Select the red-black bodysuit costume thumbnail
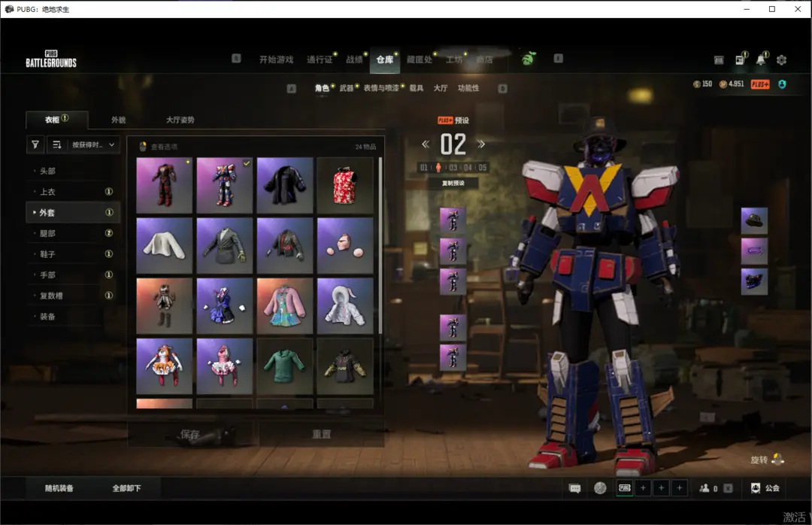This screenshot has height=525, width=812. pyautogui.click(x=164, y=185)
